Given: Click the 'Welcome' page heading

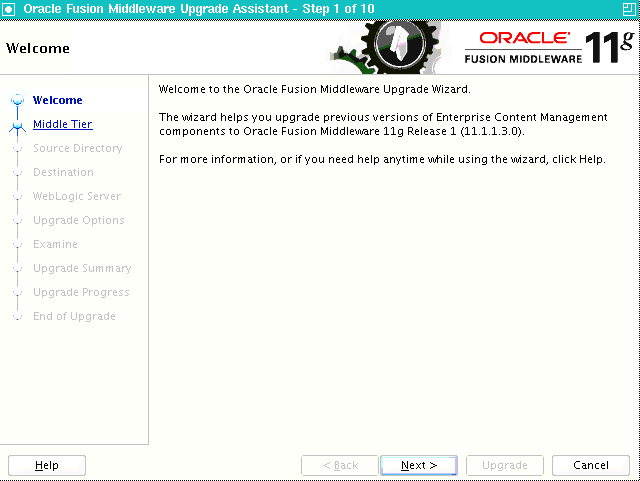Looking at the screenshot, I should [38, 48].
